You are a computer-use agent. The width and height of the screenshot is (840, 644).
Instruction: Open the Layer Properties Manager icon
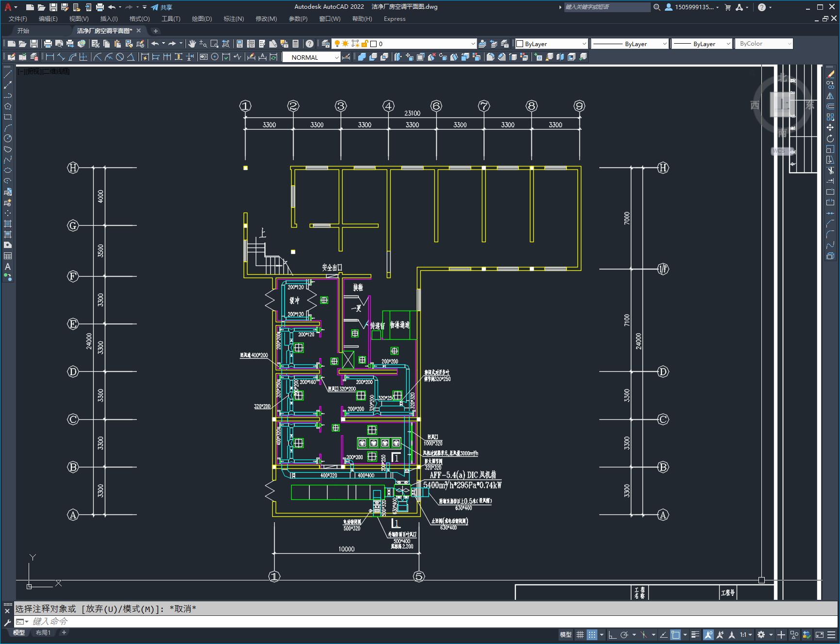(x=326, y=44)
